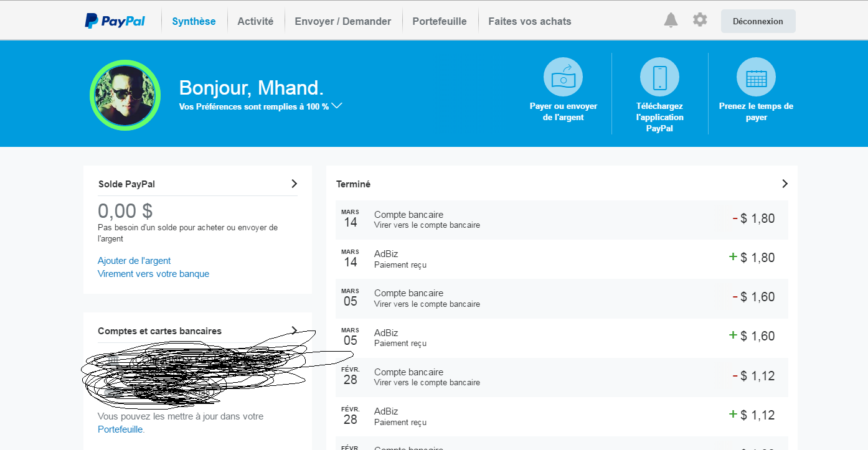The width and height of the screenshot is (868, 450).
Task: Click the calendar icon for paying later
Action: [757, 77]
